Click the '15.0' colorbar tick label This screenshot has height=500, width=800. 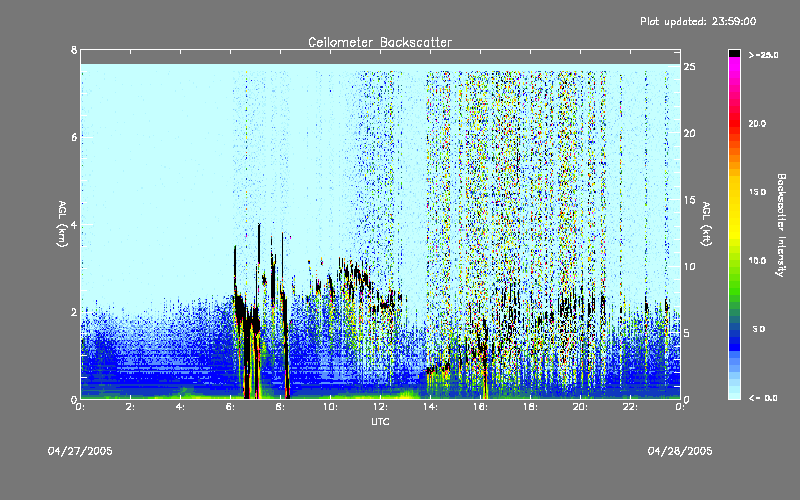pos(757,192)
